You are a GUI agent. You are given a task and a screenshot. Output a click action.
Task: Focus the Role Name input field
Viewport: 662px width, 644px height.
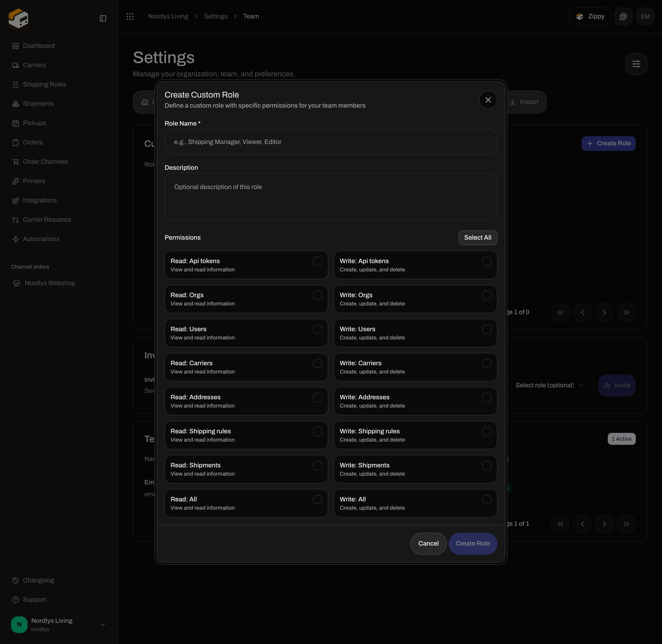(331, 142)
